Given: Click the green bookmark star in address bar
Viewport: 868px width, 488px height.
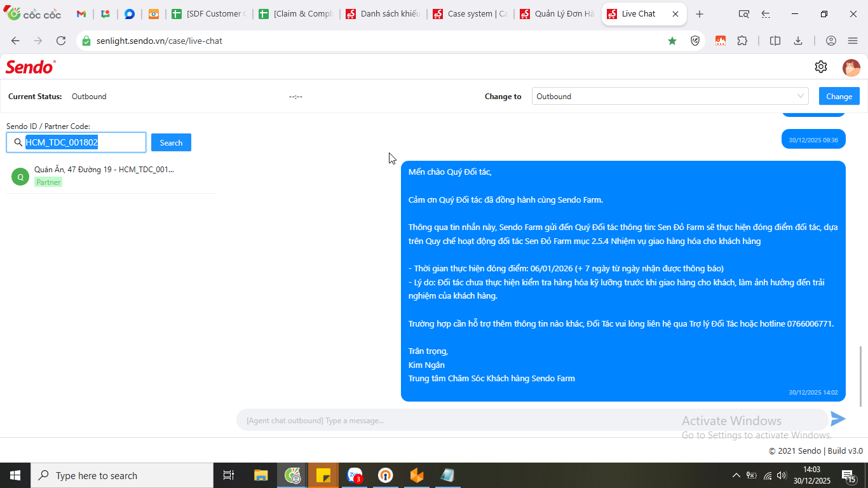Looking at the screenshot, I should (672, 41).
